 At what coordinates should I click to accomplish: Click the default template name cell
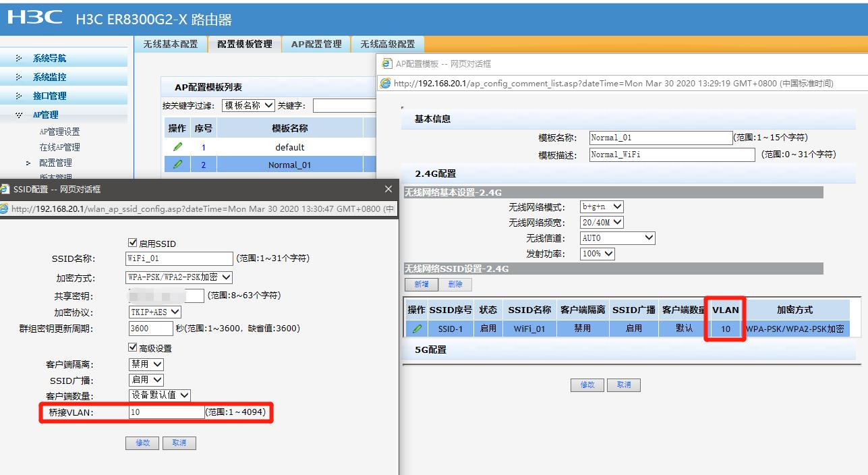290,147
